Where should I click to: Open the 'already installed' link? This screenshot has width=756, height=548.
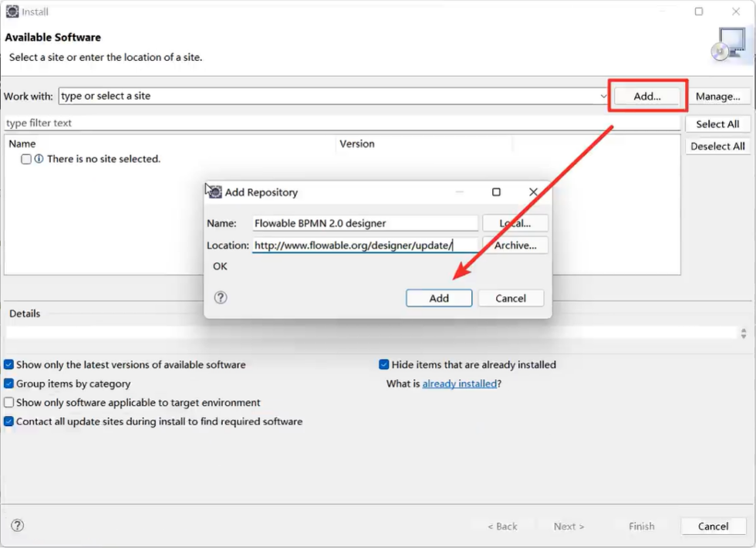pos(459,384)
